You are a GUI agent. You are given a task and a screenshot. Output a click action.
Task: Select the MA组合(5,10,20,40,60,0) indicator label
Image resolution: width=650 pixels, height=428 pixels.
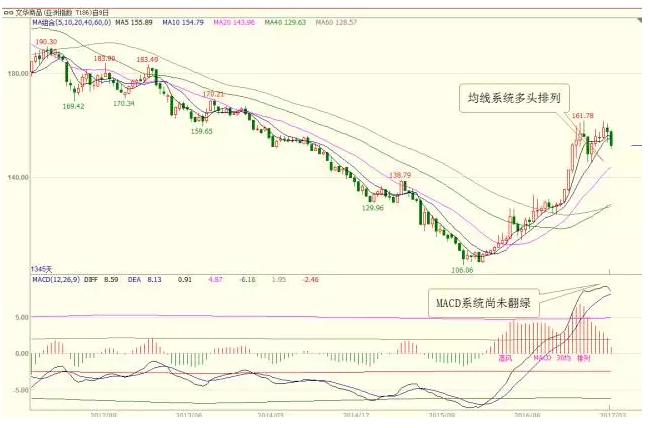click(x=72, y=22)
